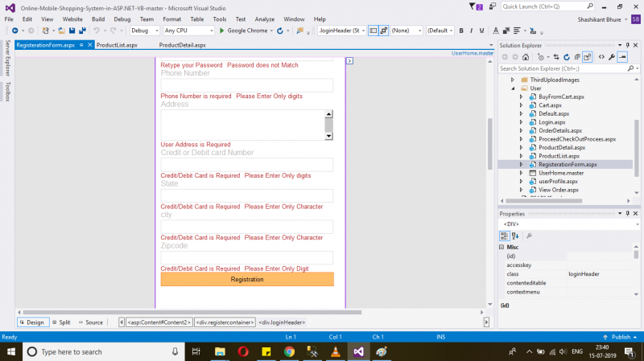Click the Open File folder icon
Viewport: 644px width, 361px height.
pos(62,31)
